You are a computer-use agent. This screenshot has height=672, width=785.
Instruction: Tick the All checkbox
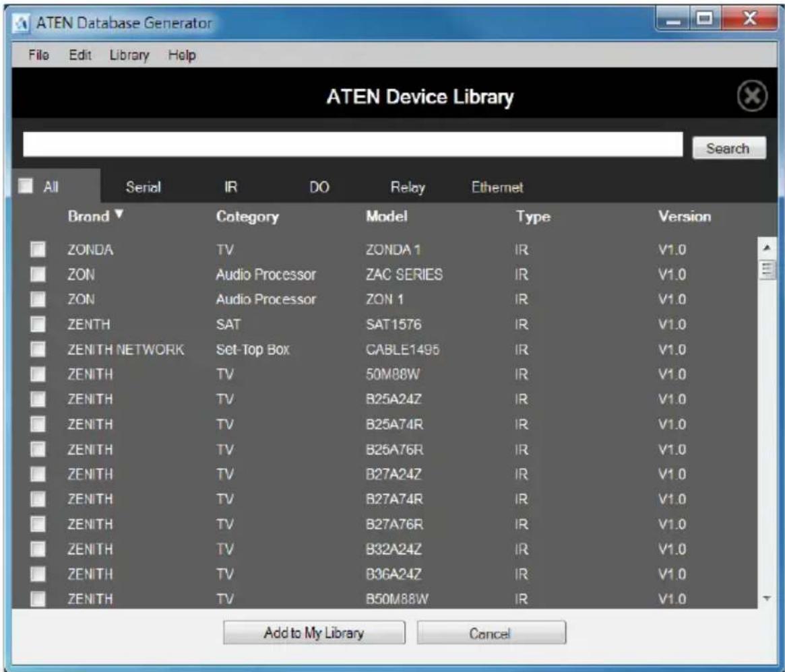[25, 186]
